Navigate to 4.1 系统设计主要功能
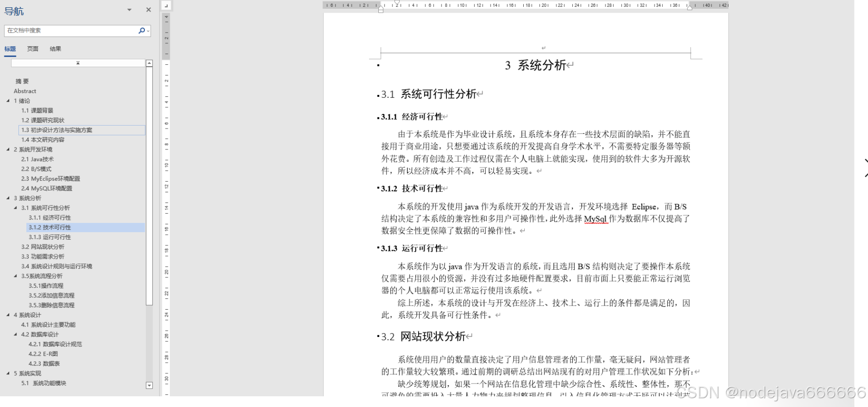Viewport: 868px width, 407px height. click(x=48, y=325)
